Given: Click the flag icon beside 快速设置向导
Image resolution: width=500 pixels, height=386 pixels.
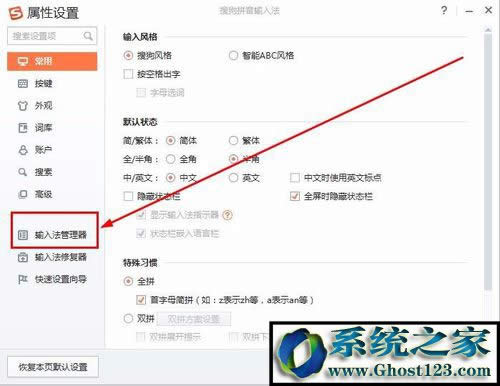Looking at the screenshot, I should pyautogui.click(x=23, y=279).
